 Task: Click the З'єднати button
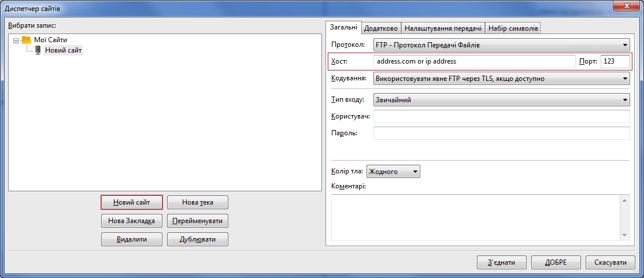(x=501, y=262)
